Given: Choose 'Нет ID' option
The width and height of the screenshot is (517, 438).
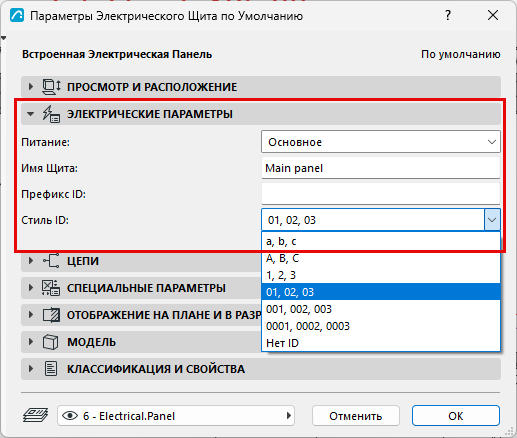Looking at the screenshot, I should (381, 343).
